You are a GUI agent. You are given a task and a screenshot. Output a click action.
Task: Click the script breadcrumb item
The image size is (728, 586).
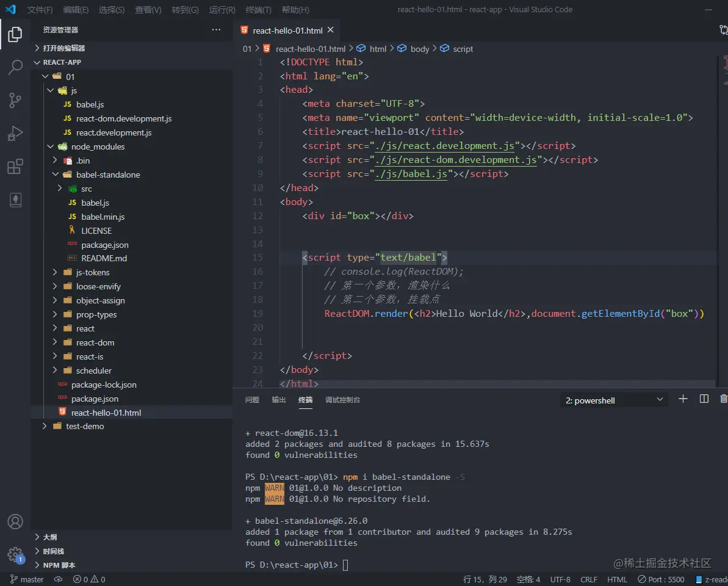[x=463, y=49]
